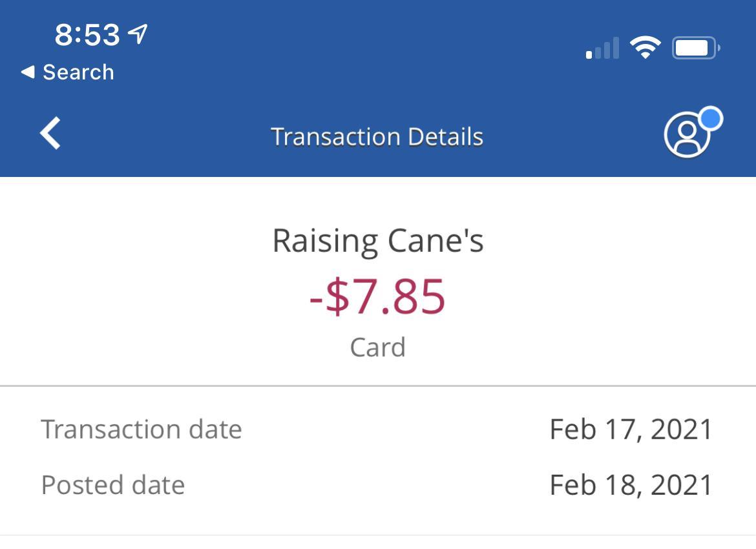Select the Posted date label
Screen dimensions: 756x549
(x=113, y=485)
